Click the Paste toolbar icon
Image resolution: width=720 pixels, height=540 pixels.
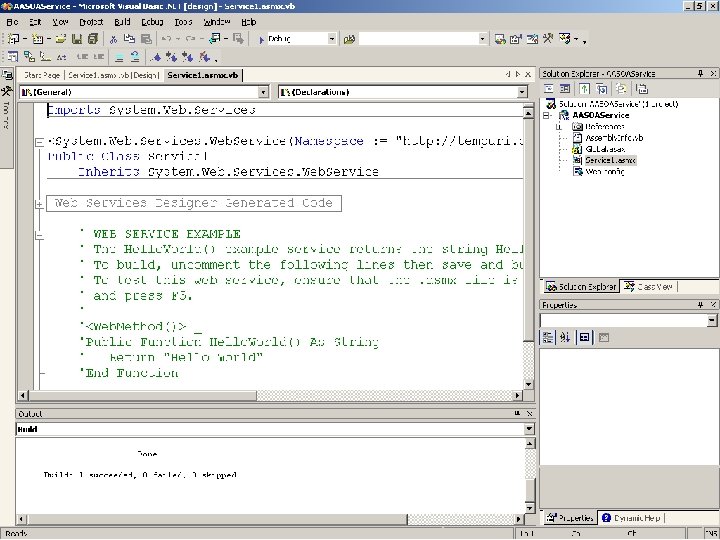click(x=146, y=39)
